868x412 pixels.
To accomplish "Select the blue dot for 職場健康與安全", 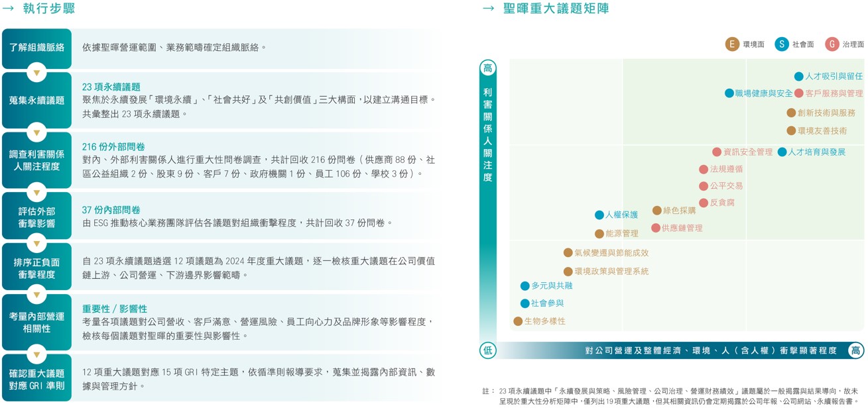I will pos(729,93).
